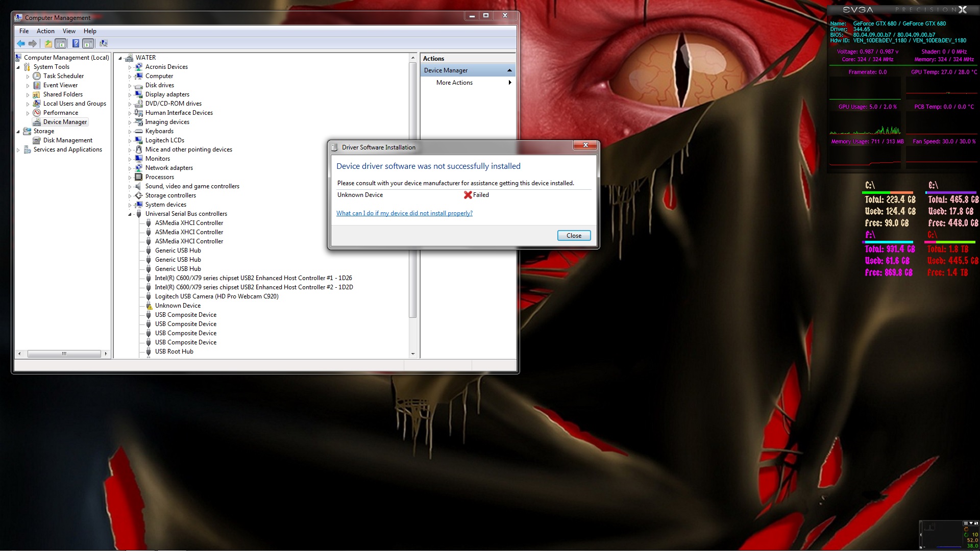Select Event Viewer in System Tools
Image resolution: width=980 pixels, height=551 pixels.
tap(60, 85)
